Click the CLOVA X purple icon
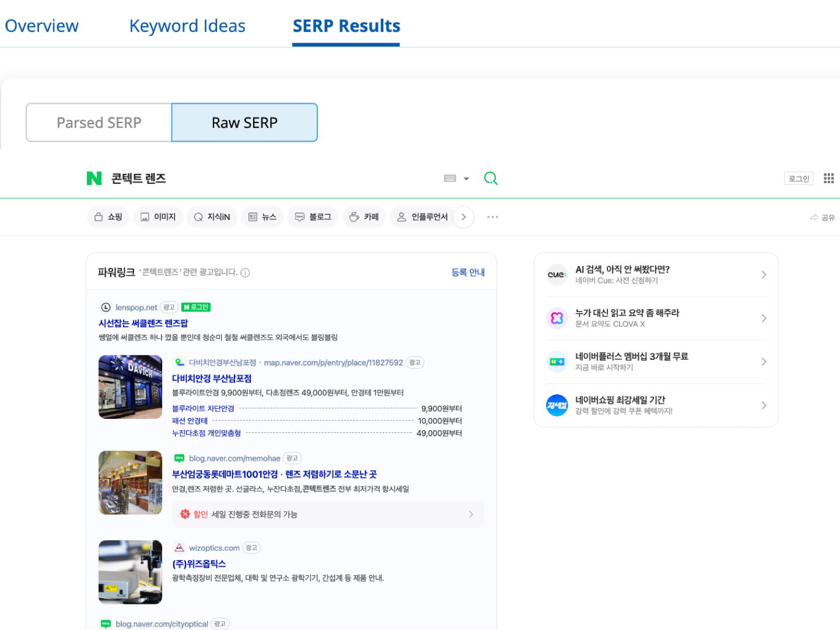This screenshot has width=840, height=630. pos(557,318)
